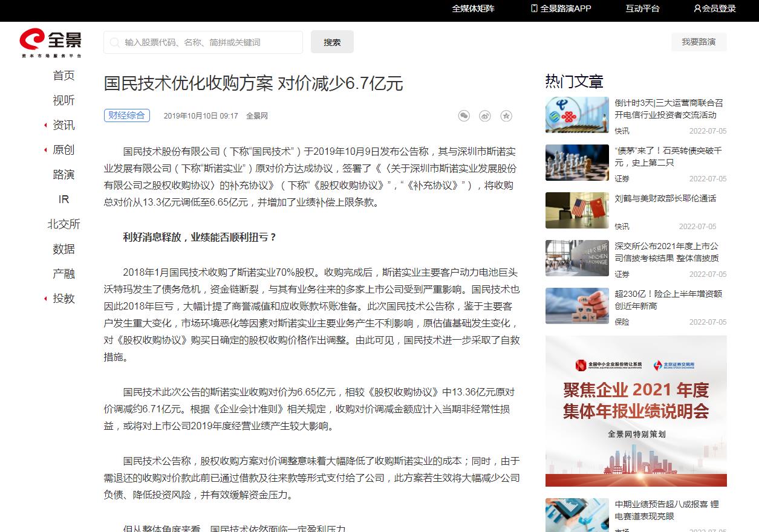Click the 热门文章 heading

(x=575, y=81)
